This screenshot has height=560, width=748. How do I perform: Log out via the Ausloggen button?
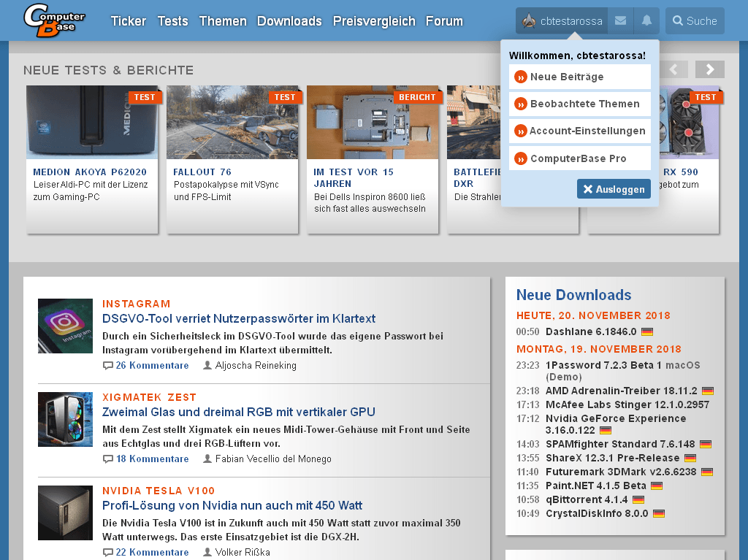click(x=614, y=189)
